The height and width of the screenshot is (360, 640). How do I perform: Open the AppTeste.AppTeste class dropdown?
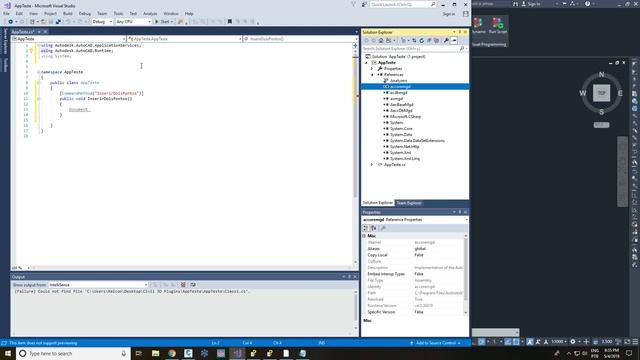(184, 39)
